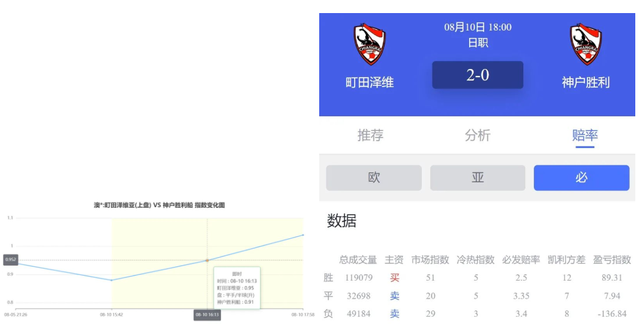
Task: Click the 必发赔率 column header
Action: (521, 259)
